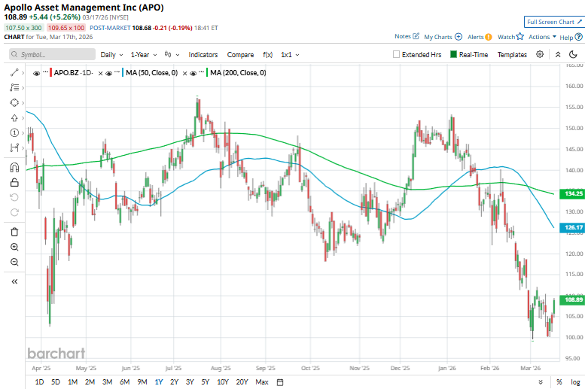Open the 1-Year period dropdown
This screenshot has height=392, width=585.
pos(144,55)
